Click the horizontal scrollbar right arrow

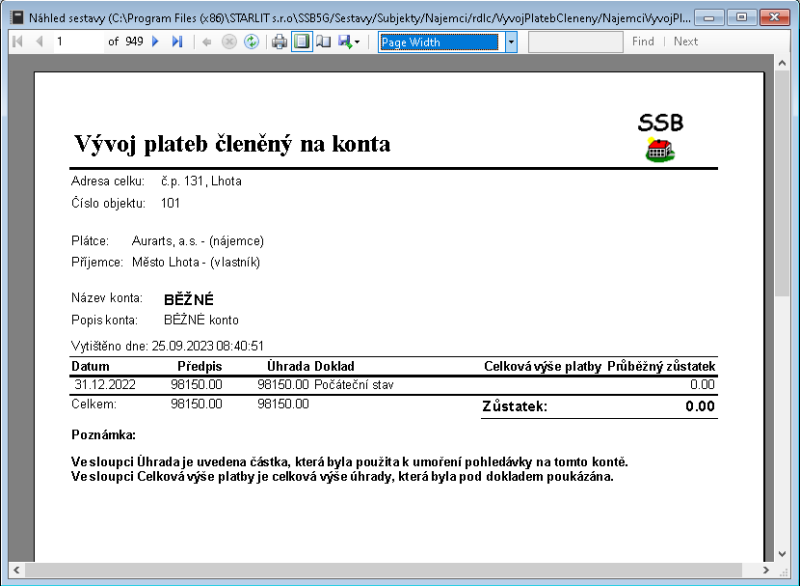765,570
